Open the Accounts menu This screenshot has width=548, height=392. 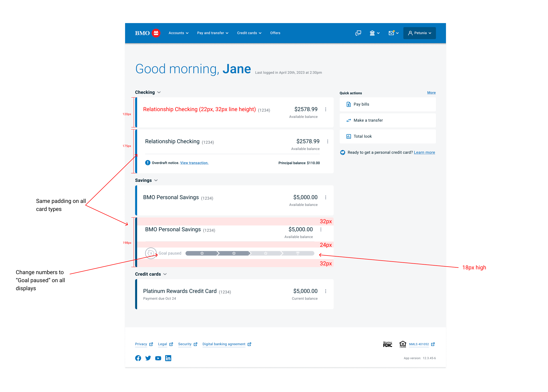coord(178,33)
